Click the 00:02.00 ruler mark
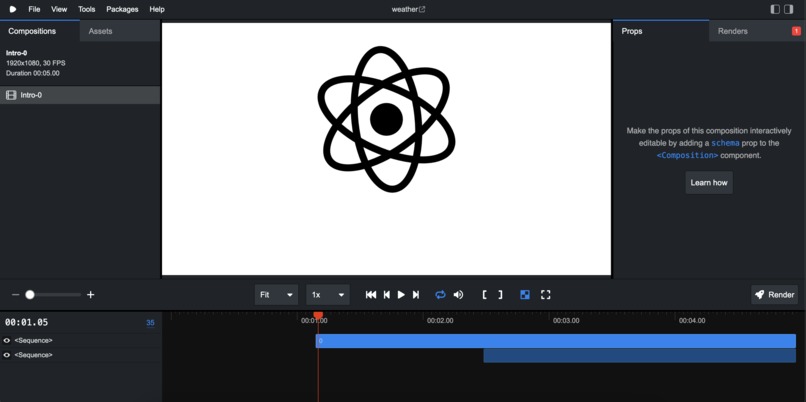The image size is (806, 402). (440, 320)
